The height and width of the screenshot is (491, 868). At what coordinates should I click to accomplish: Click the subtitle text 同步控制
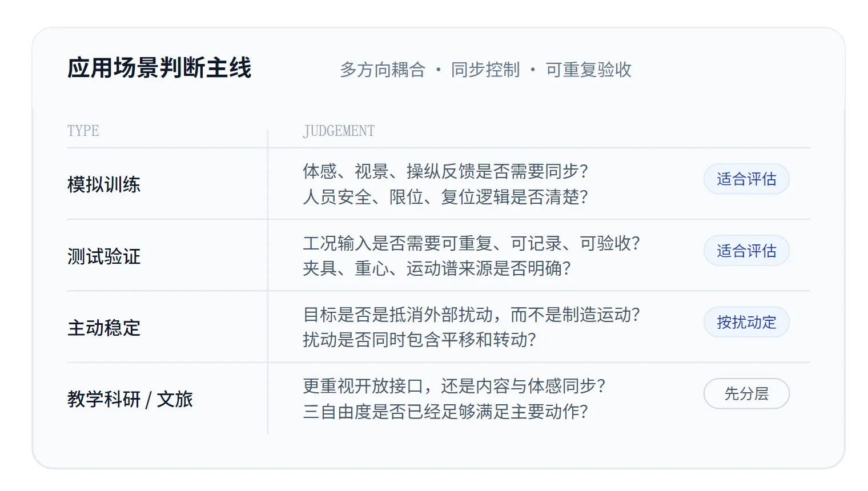(485, 70)
